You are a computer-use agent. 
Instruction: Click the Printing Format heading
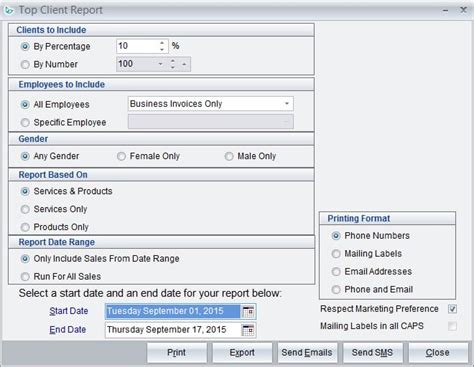(359, 219)
